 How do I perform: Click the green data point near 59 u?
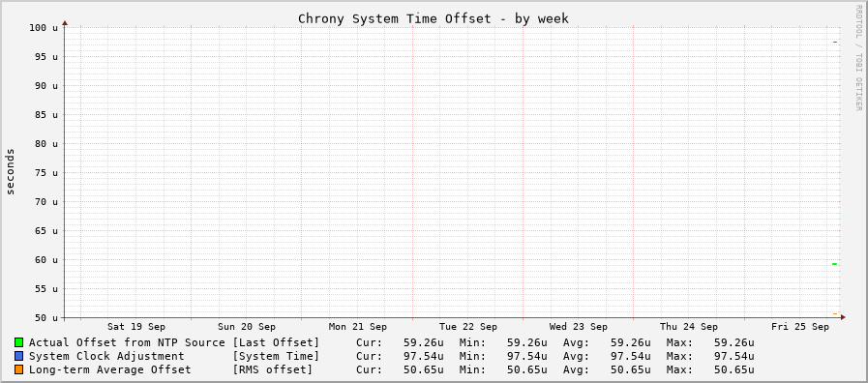tap(835, 264)
